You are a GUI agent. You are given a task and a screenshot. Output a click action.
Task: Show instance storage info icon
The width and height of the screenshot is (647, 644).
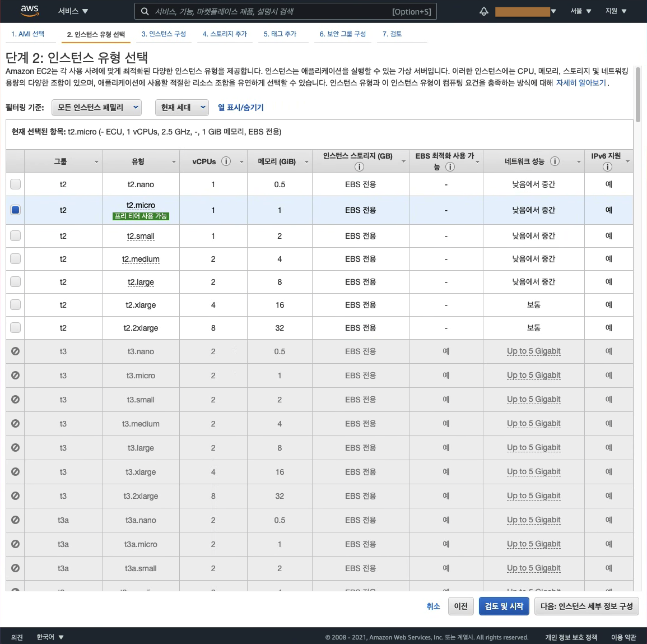coord(360,167)
